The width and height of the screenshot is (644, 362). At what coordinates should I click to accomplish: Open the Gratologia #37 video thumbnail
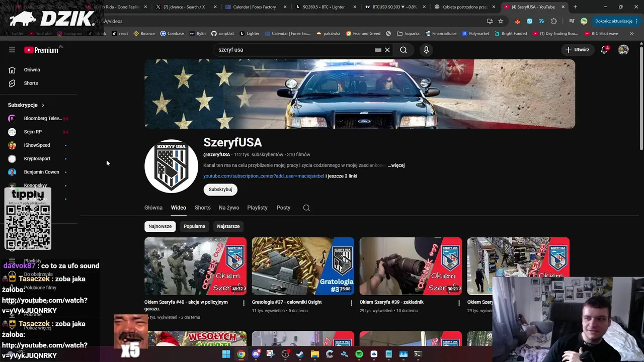pyautogui.click(x=303, y=266)
